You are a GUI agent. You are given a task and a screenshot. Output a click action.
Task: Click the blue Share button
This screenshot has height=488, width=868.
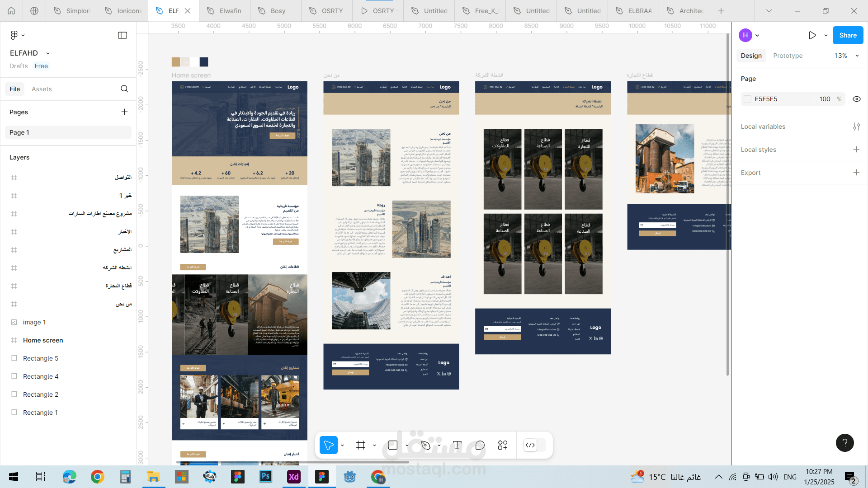point(848,35)
